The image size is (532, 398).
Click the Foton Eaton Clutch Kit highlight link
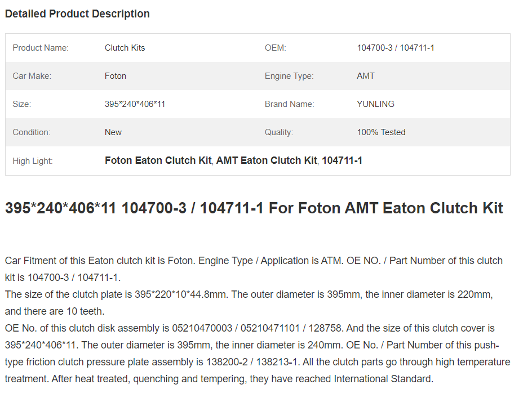click(158, 160)
